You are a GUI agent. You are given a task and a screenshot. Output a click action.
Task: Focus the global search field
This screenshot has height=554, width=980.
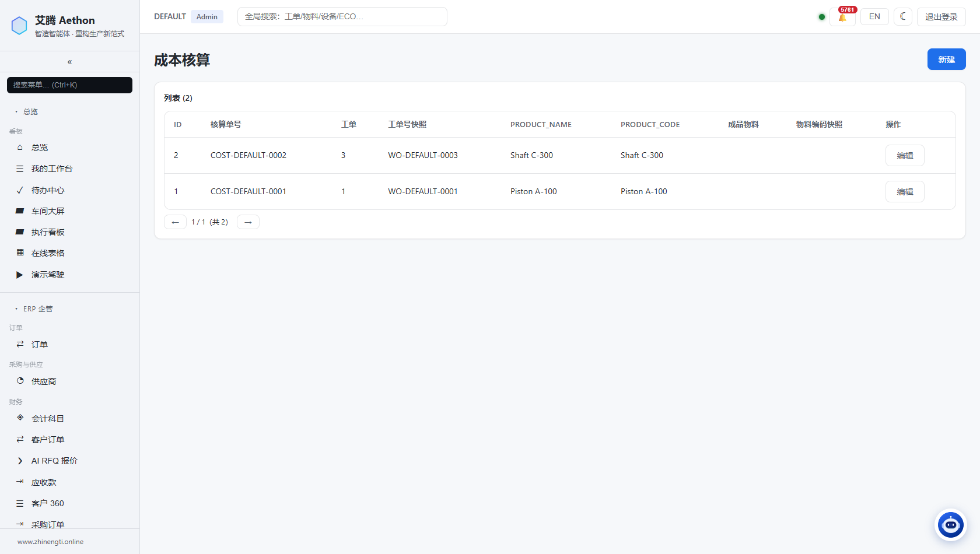point(342,16)
